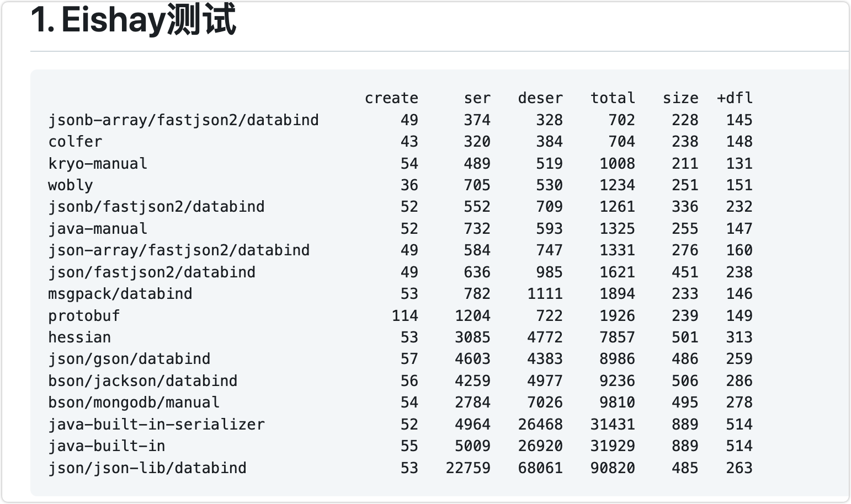The width and height of the screenshot is (851, 504).
Task: Click size value 506 in bson/jackson row
Action: [x=685, y=381]
